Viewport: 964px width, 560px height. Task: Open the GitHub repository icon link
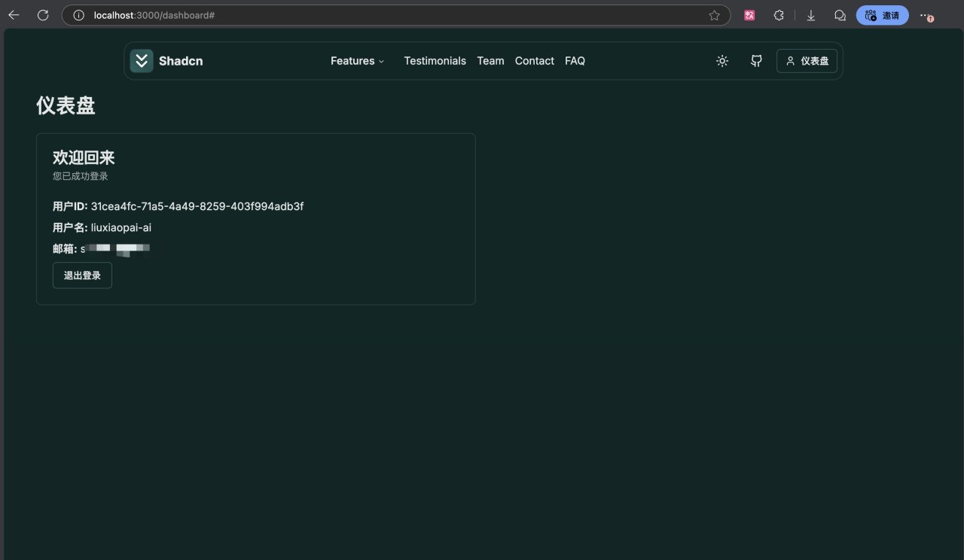[756, 61]
